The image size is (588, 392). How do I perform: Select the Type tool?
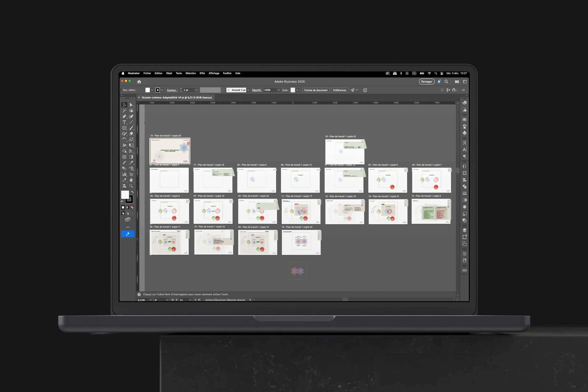point(124,122)
